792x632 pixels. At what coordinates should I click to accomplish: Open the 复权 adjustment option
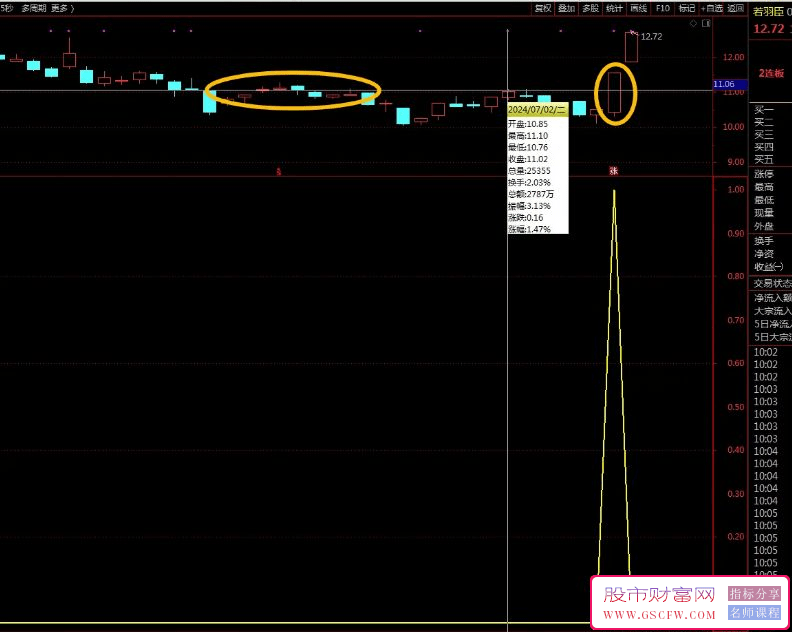click(x=543, y=8)
